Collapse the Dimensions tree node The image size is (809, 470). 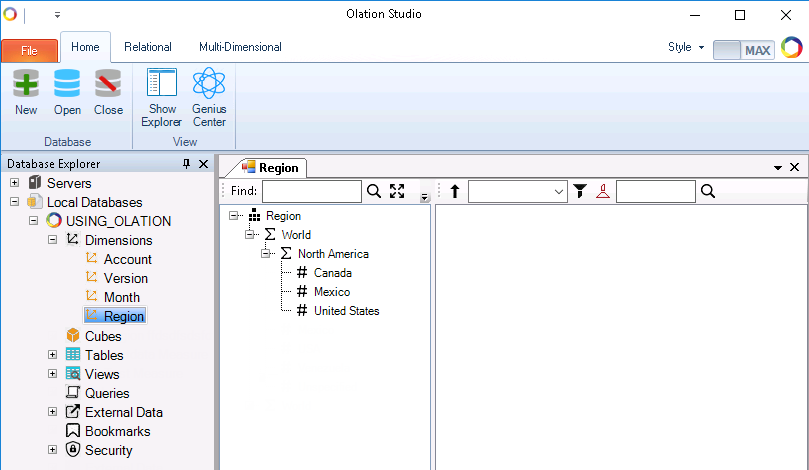pyautogui.click(x=53, y=240)
